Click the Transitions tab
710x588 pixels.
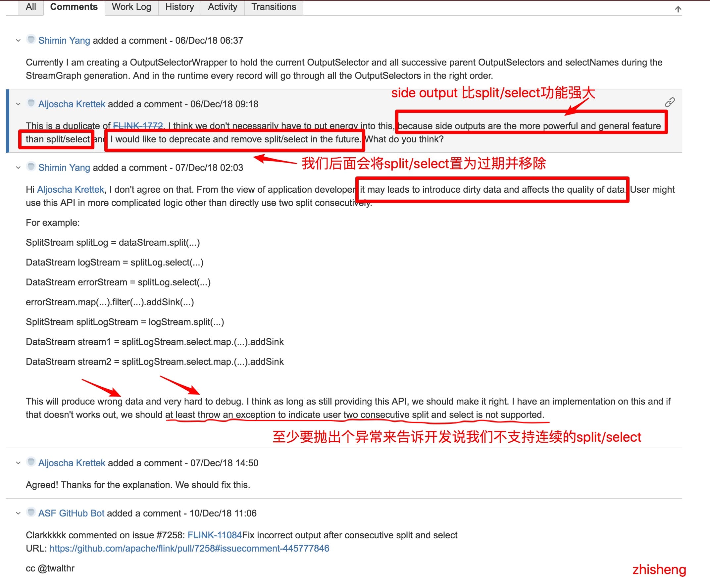coord(273,7)
